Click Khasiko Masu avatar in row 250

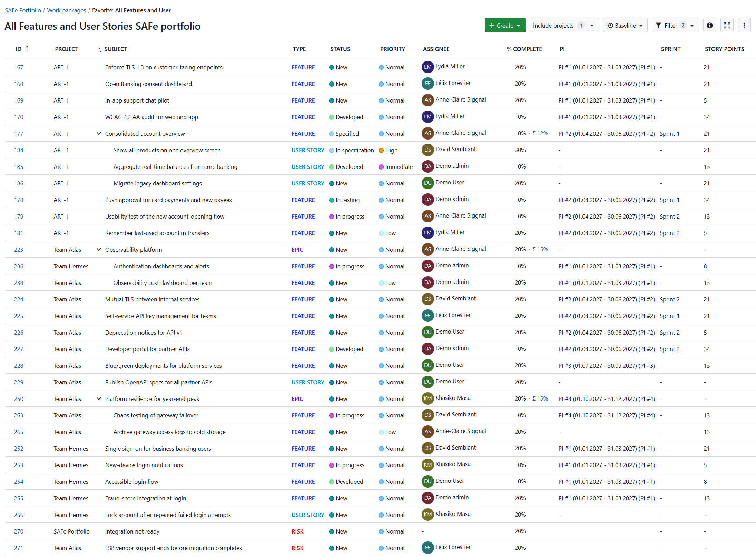coord(428,398)
